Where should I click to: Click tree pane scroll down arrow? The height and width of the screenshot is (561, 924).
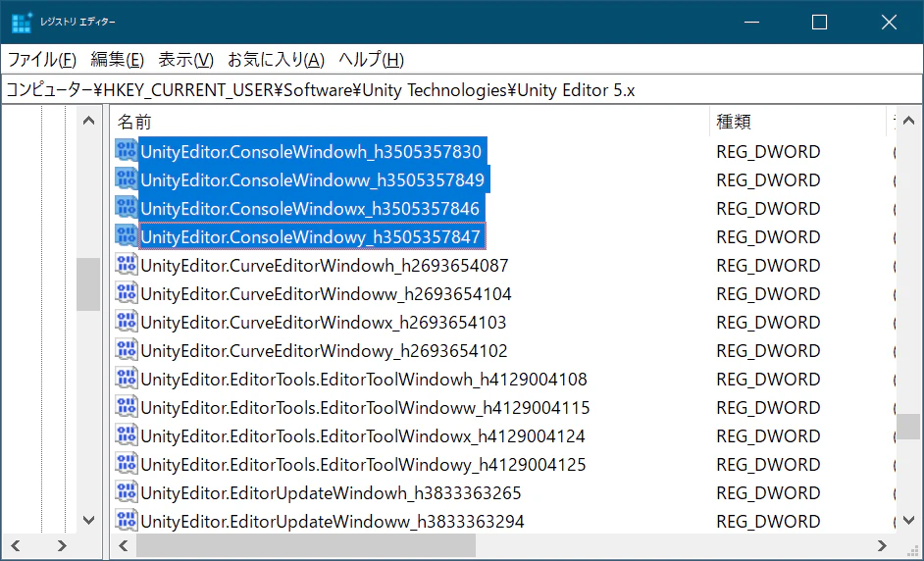click(88, 520)
